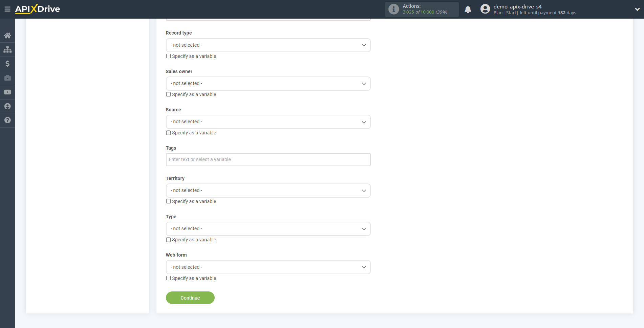Check Specify as a variable under Type

168,240
